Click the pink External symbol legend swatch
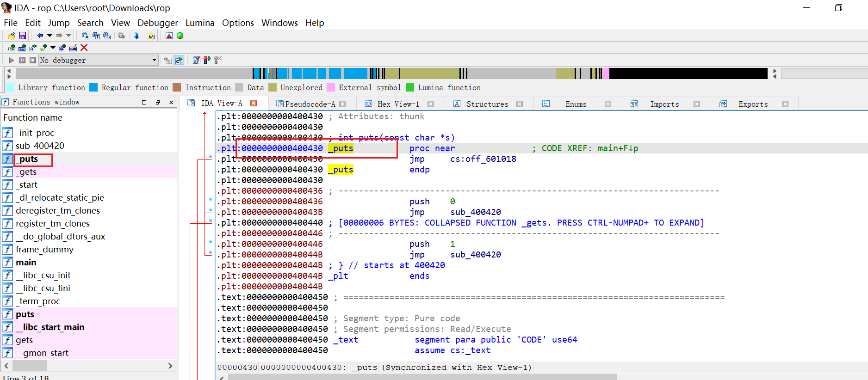Image resolution: width=868 pixels, height=380 pixels. (x=331, y=87)
